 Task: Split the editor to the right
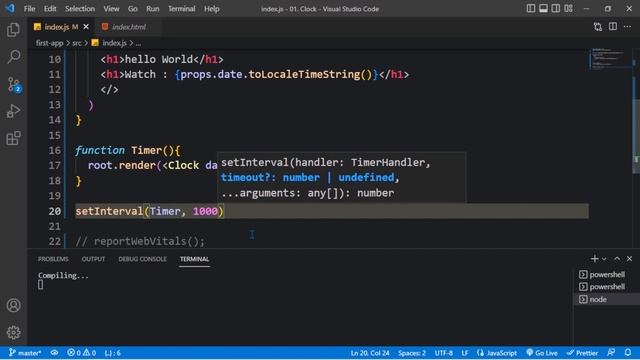click(x=613, y=27)
